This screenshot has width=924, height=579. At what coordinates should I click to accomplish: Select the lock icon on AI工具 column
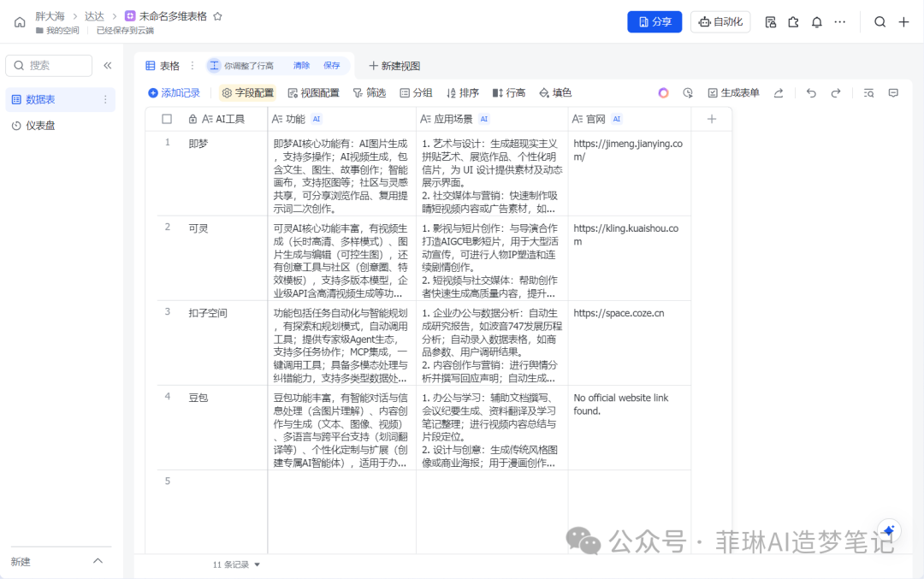(x=192, y=119)
